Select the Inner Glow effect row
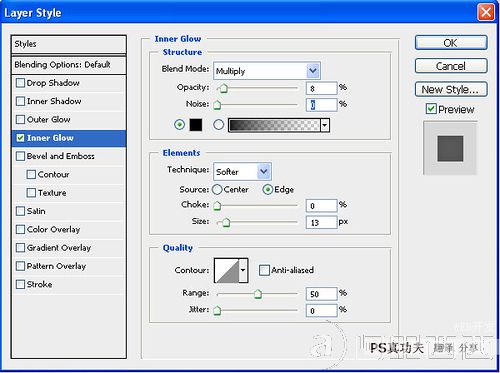500x373 pixels. pos(69,138)
